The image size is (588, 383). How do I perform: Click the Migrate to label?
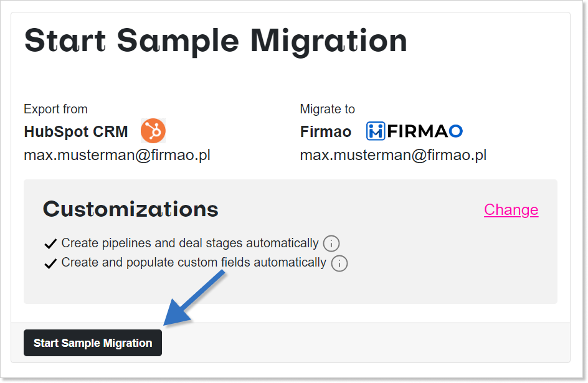point(328,109)
